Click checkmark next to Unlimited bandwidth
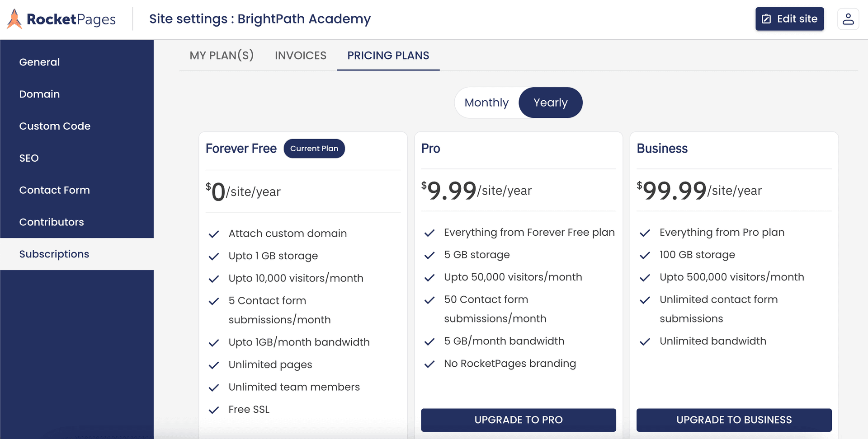 (x=645, y=341)
